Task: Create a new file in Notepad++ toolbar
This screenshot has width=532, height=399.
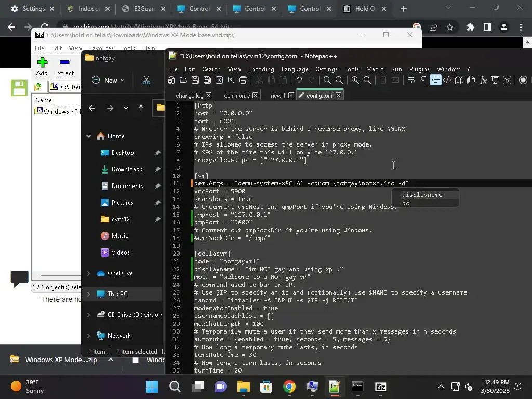Action: (x=171, y=80)
